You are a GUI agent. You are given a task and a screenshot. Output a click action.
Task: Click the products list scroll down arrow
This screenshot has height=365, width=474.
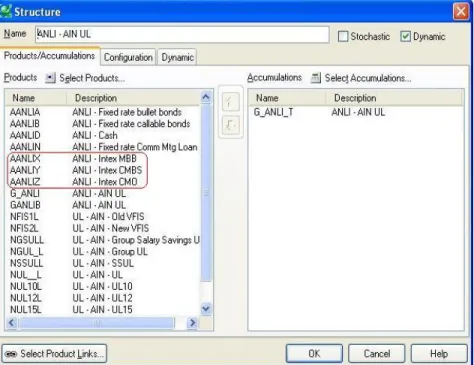click(206, 309)
